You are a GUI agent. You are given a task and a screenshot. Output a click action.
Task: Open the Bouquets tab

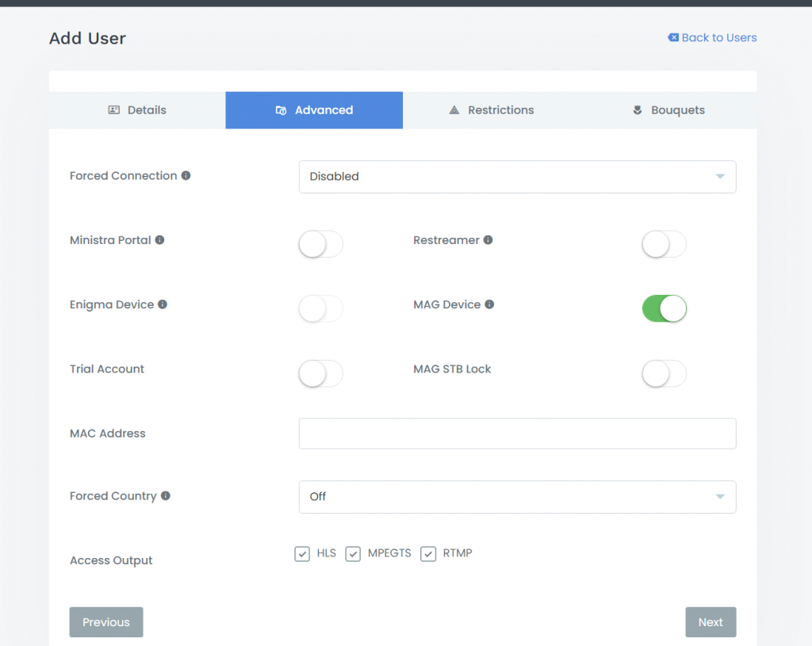[x=668, y=110]
